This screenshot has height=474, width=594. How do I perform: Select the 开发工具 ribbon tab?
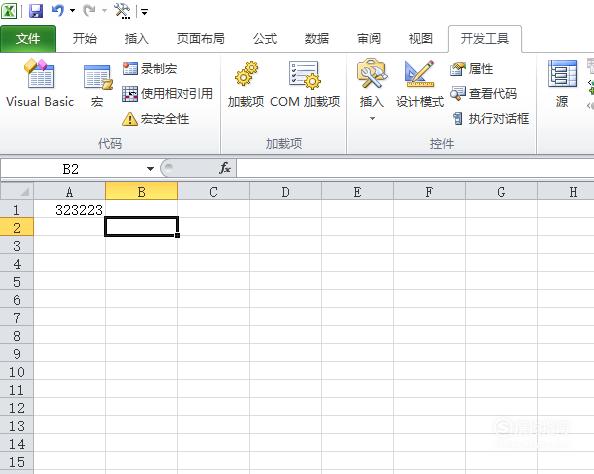coord(485,39)
